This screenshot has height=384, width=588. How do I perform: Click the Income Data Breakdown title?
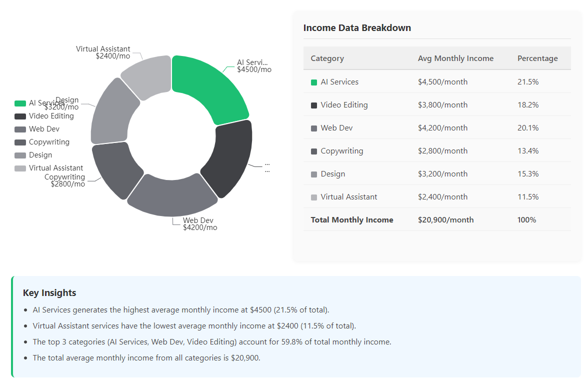click(357, 28)
